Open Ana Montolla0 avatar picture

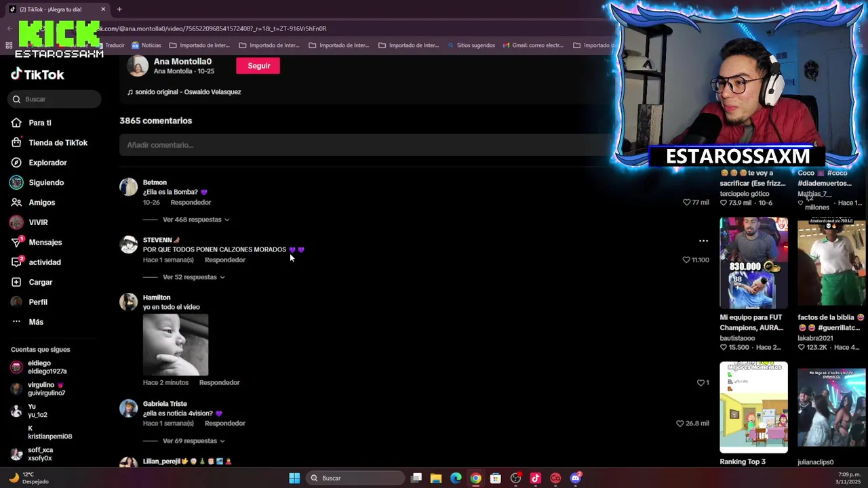(138, 66)
